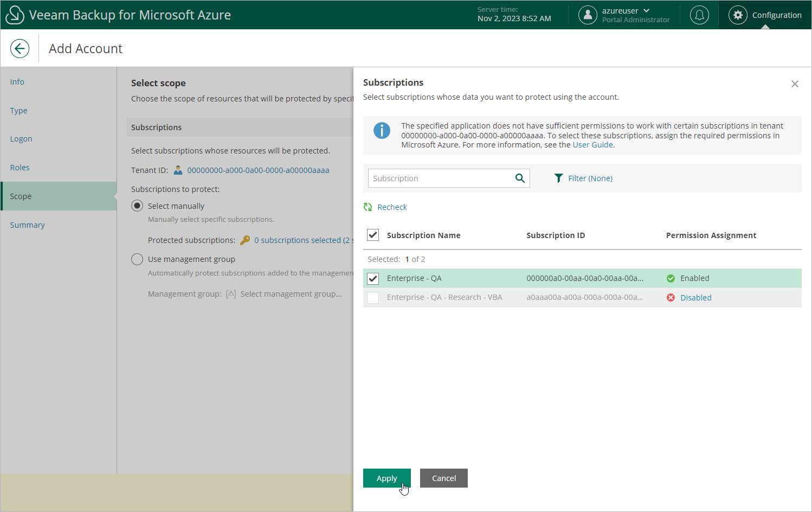Click the Portal Administrator role text
The width and height of the screenshot is (812, 512).
point(636,20)
